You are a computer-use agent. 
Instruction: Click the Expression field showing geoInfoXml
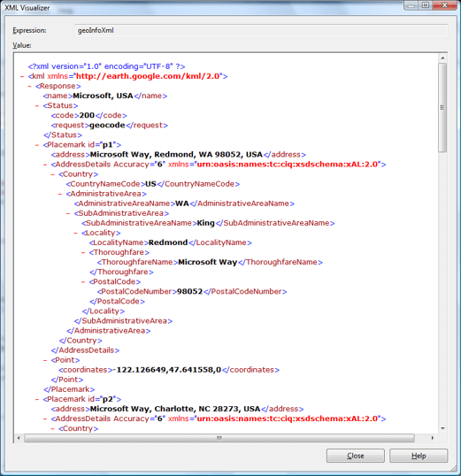click(x=261, y=31)
